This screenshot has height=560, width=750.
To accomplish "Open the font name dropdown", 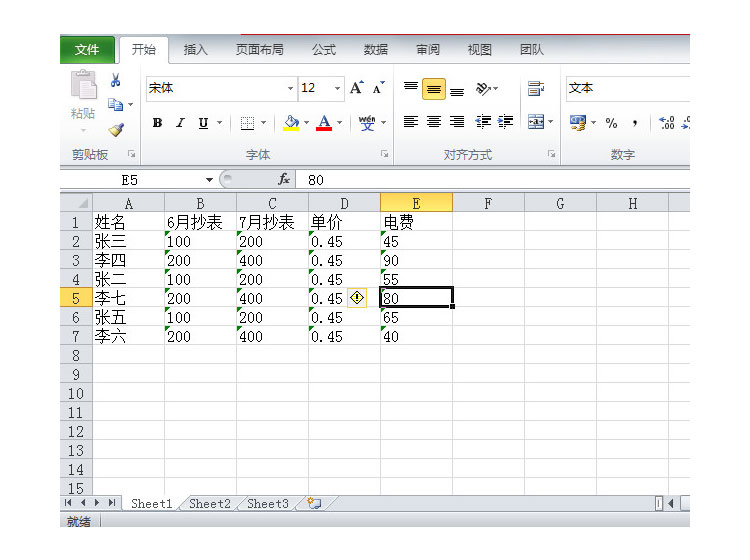I will tap(290, 89).
